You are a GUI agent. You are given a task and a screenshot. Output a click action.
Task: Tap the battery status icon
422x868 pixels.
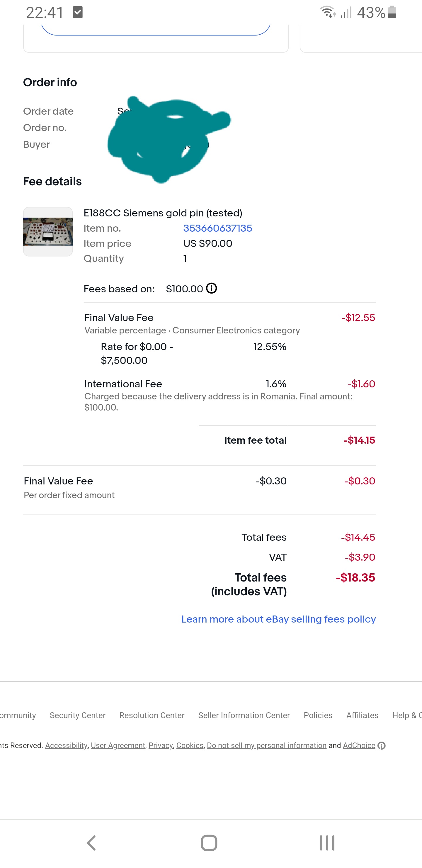pyautogui.click(x=392, y=12)
